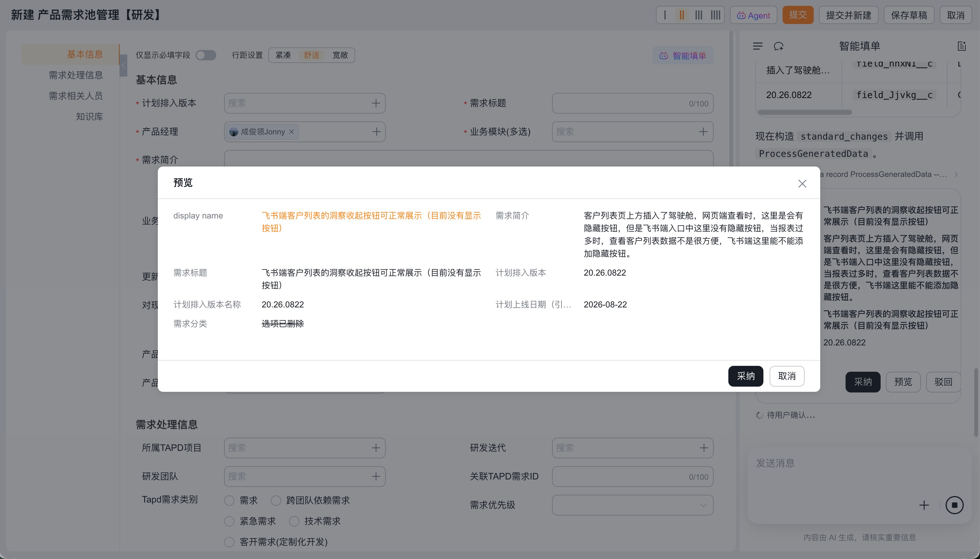Click plus icon in 计划排入版本 field

(x=376, y=103)
